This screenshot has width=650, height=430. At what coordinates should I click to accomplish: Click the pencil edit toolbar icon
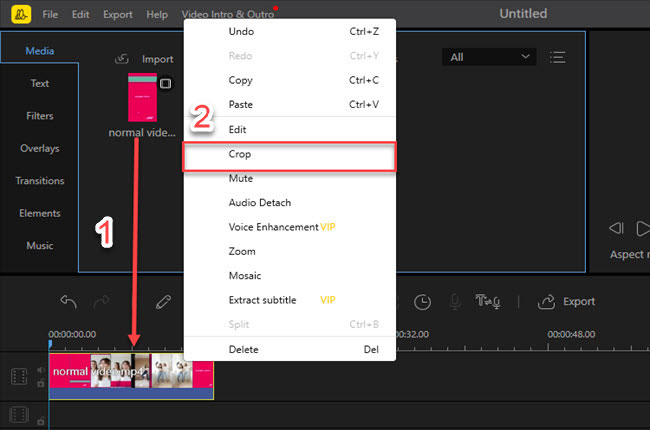[x=163, y=302]
